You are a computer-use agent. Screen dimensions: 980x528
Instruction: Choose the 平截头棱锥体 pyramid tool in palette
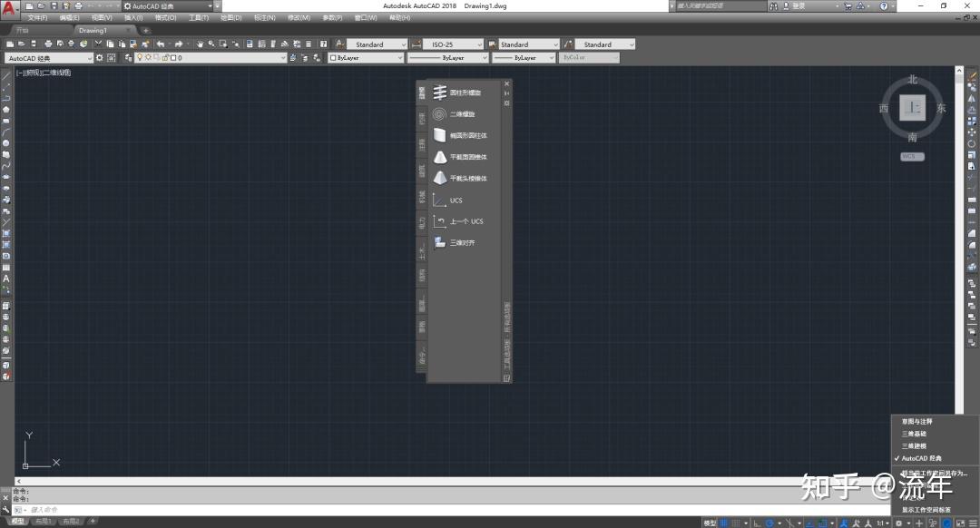pyautogui.click(x=461, y=178)
